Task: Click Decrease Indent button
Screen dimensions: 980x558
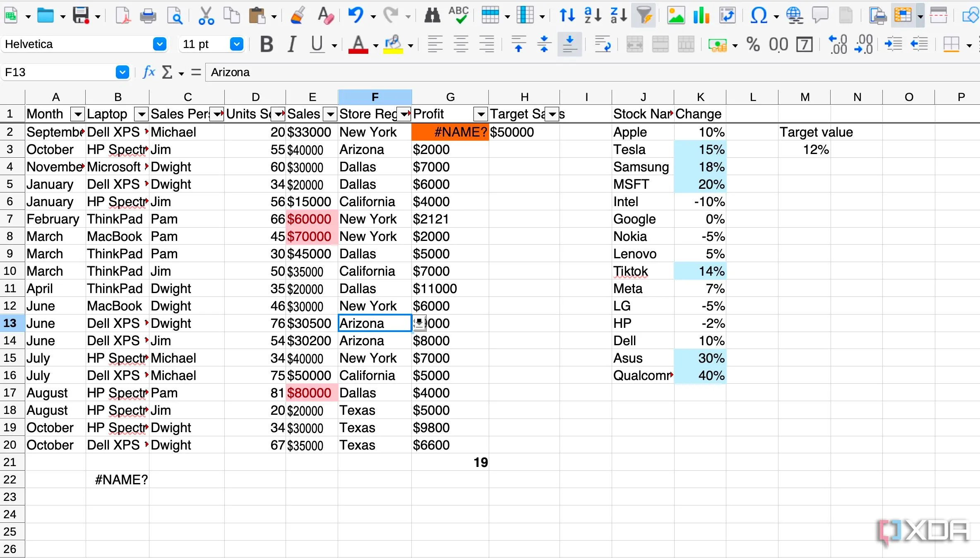Action: pos(919,44)
